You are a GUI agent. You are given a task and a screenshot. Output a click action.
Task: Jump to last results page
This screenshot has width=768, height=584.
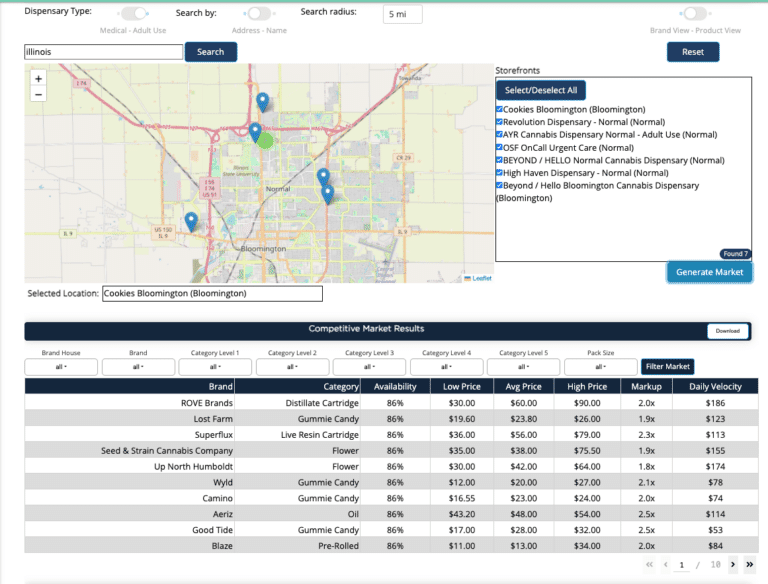(749, 564)
